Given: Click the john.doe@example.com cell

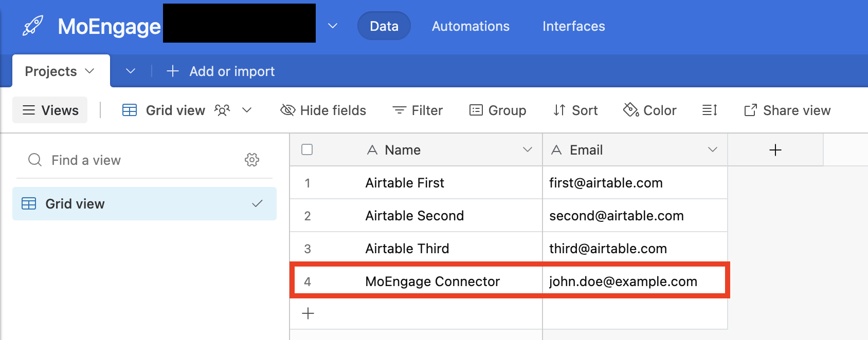Looking at the screenshot, I should click(635, 281).
